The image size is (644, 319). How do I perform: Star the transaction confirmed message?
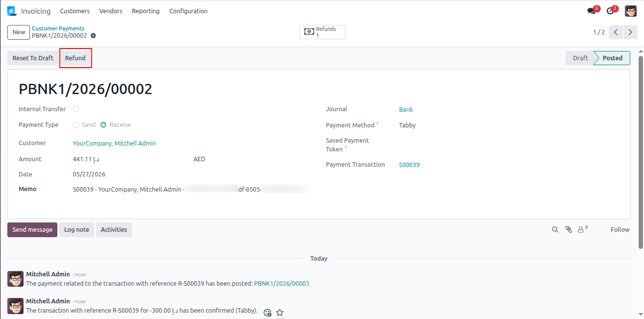tap(280, 313)
